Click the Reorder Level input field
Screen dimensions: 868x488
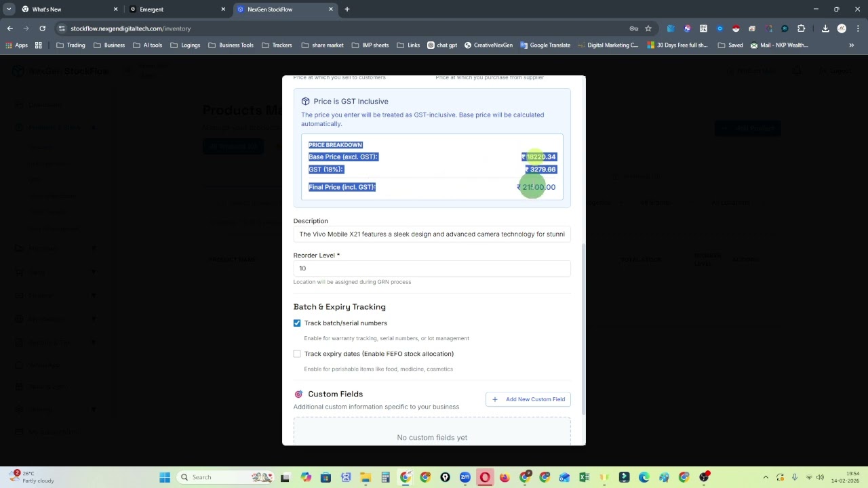click(x=432, y=268)
